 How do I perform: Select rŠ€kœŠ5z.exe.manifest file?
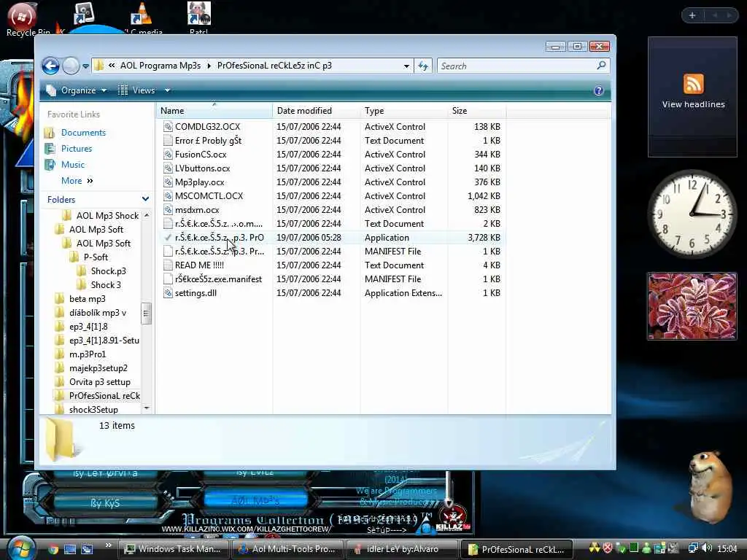point(218,279)
